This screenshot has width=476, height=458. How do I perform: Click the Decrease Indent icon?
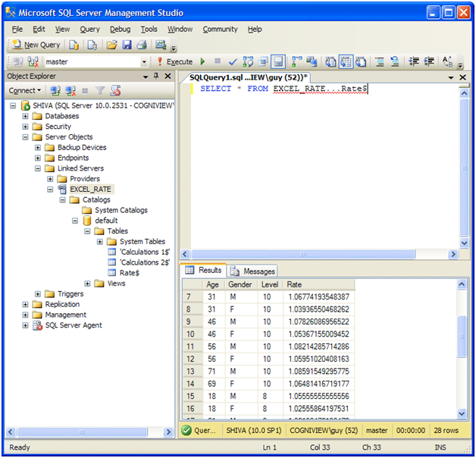[x=414, y=61]
